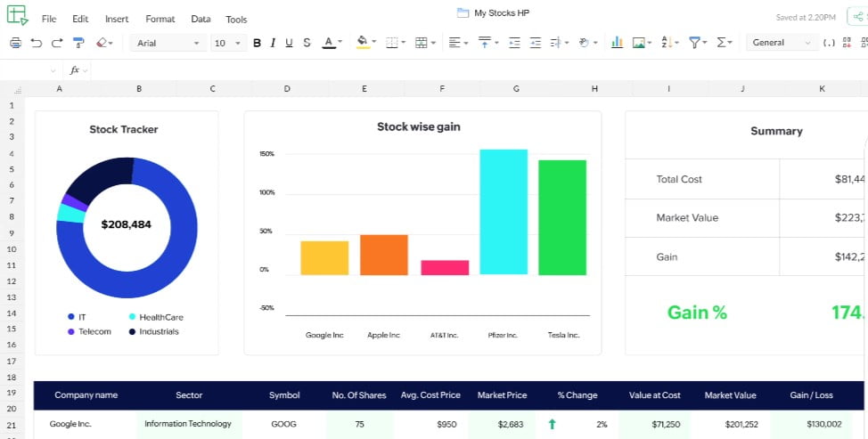Select row 21 header
This screenshot has height=439, width=868.
12,425
